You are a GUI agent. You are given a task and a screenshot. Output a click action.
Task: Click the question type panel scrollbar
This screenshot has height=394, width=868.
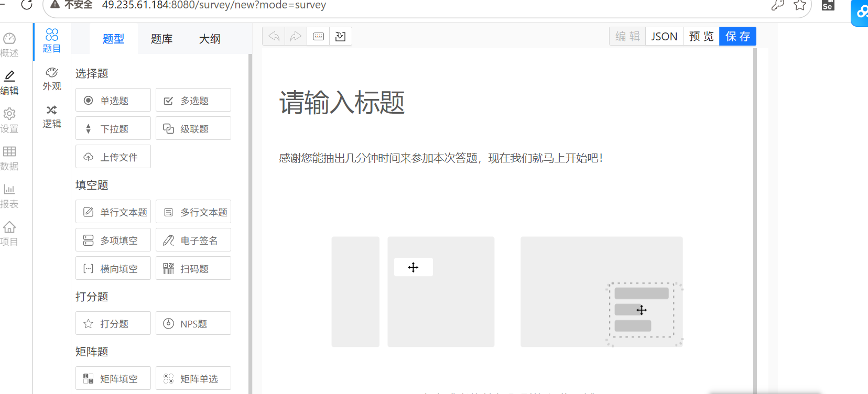click(x=250, y=224)
